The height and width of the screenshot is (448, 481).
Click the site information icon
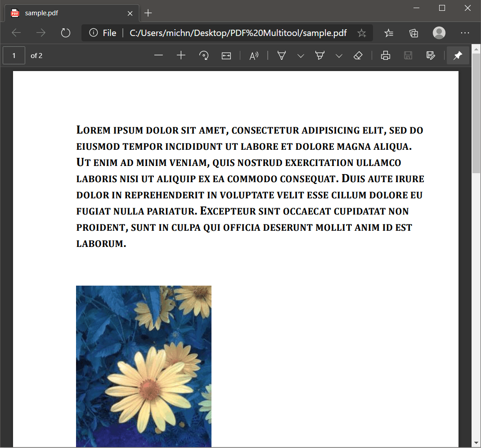click(x=93, y=32)
